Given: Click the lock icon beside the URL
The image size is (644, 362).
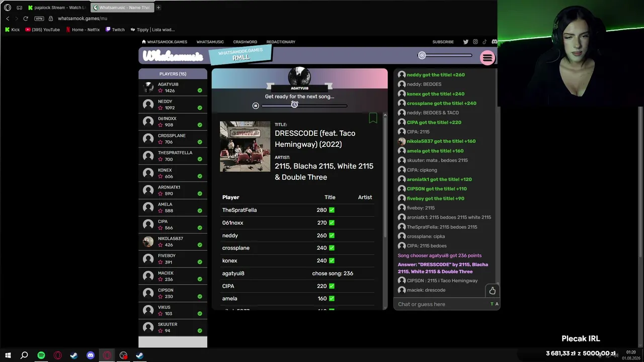Looking at the screenshot, I should pos(50,19).
